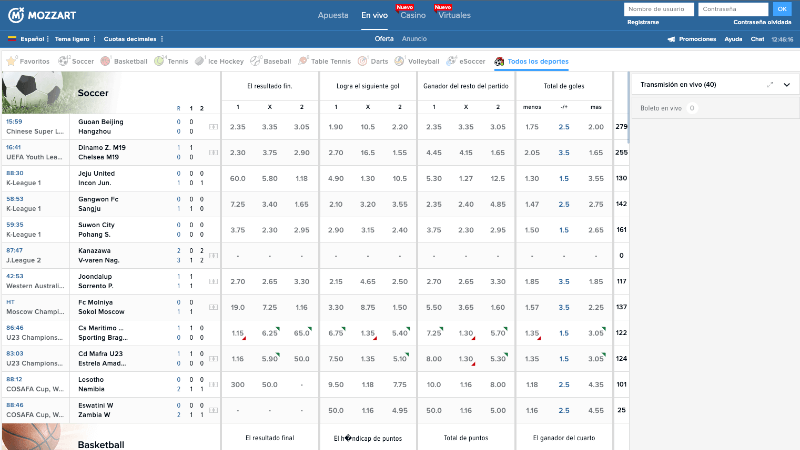Open the Suwon City vs Pohang S. match
The image size is (800, 450).
pyautogui.click(x=96, y=230)
